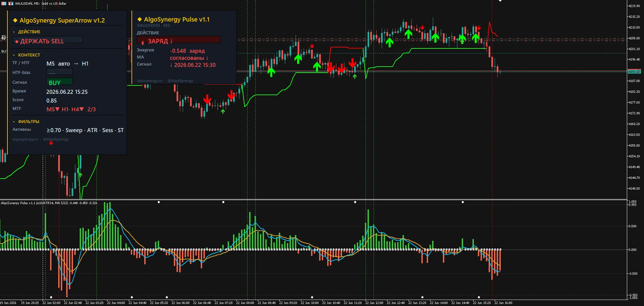Viewport: 644px width, 306px height.
Task: Click the SuperArrow v1.2 diamond icon
Action: click(15, 21)
